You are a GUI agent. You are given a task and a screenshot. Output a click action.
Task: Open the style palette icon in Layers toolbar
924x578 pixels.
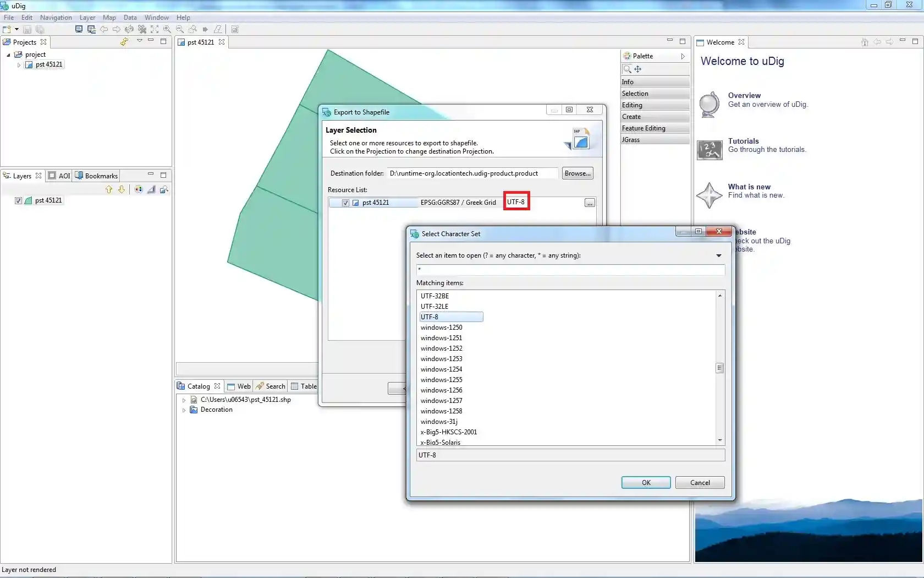click(139, 189)
